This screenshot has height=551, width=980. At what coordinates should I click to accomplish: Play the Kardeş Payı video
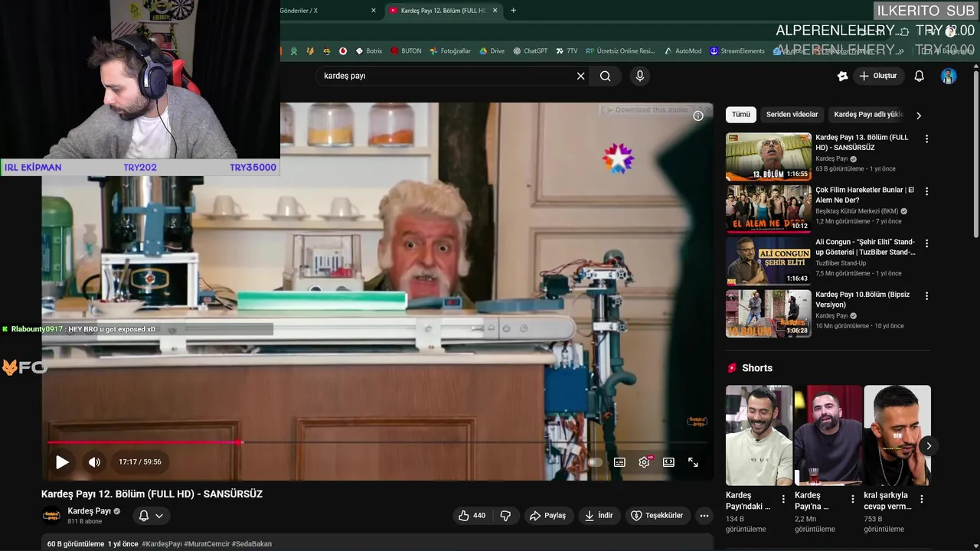[x=62, y=462]
